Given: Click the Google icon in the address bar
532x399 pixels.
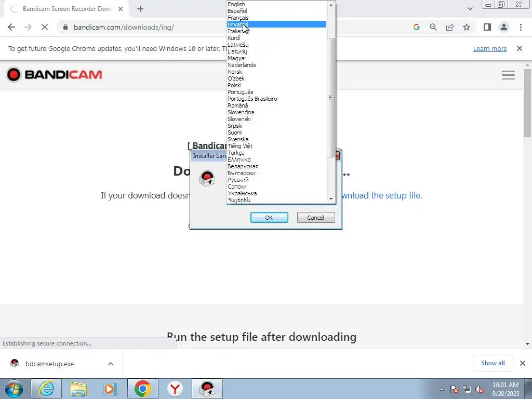Looking at the screenshot, I should click(417, 27).
